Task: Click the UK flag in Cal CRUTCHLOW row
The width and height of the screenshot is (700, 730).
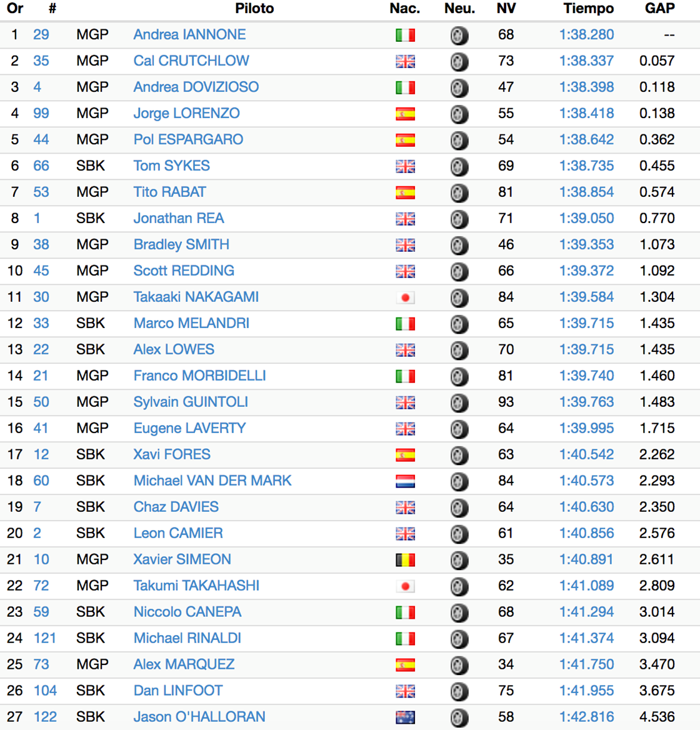Action: (405, 61)
